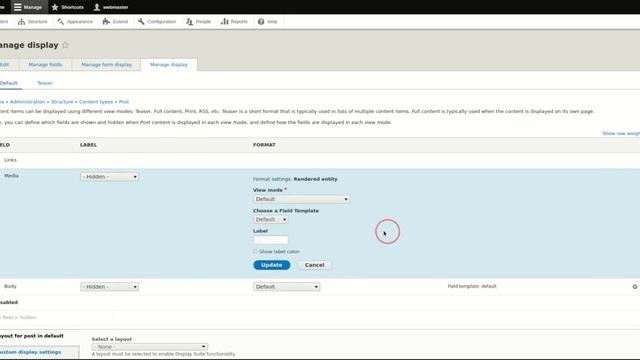
Task: Open the Reports admin menu
Action: click(x=235, y=22)
